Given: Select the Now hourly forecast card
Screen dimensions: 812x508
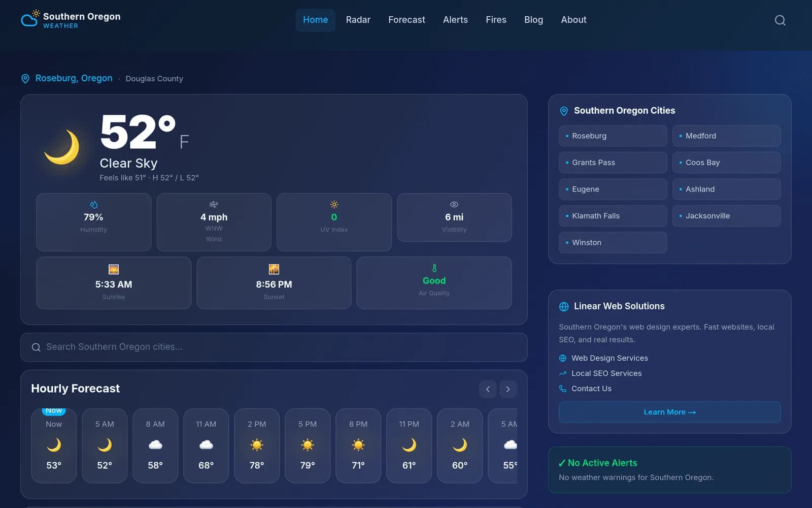Looking at the screenshot, I should (x=54, y=446).
